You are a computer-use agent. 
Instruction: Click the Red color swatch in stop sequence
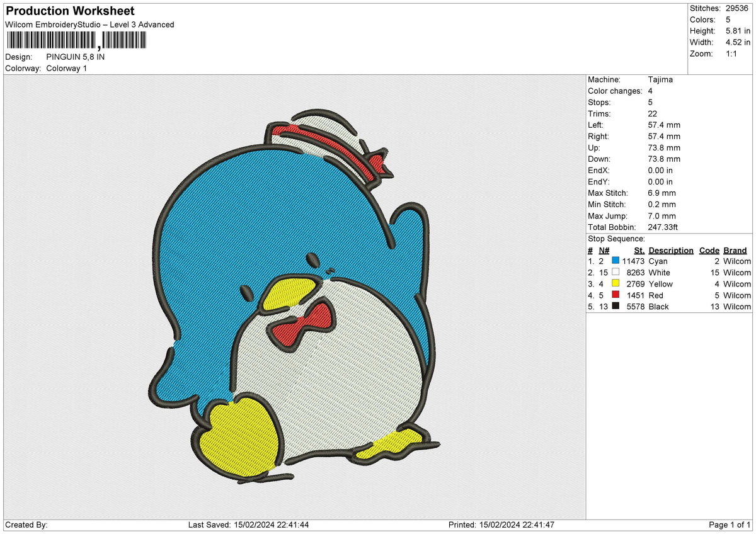click(x=616, y=295)
